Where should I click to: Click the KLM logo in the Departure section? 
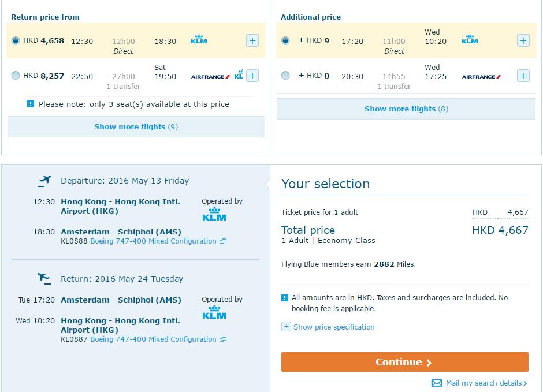[214, 214]
